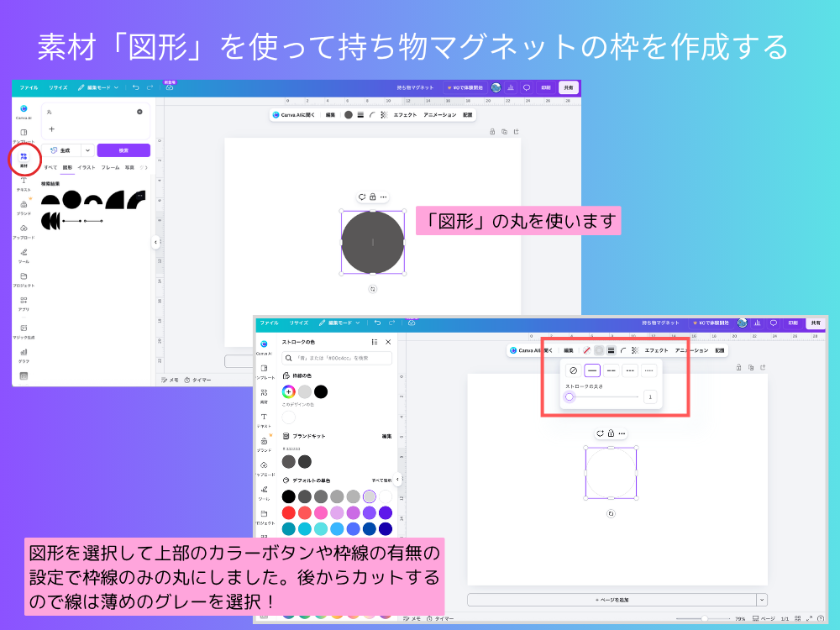
Task: Open the アップロード panel in the upper Canva window
Action: point(24,232)
